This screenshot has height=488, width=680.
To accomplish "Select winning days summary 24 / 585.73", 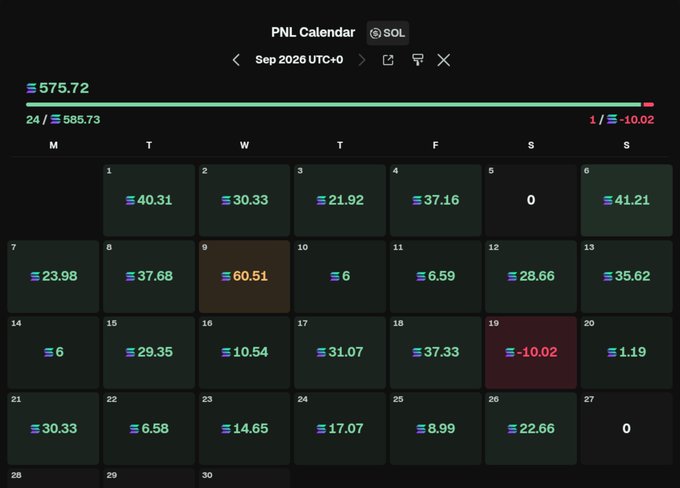I will pos(63,119).
